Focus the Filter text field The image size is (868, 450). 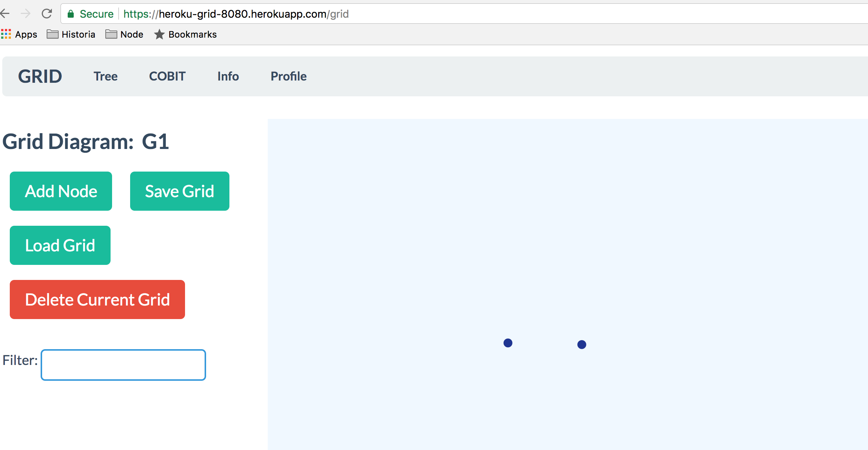pyautogui.click(x=123, y=365)
